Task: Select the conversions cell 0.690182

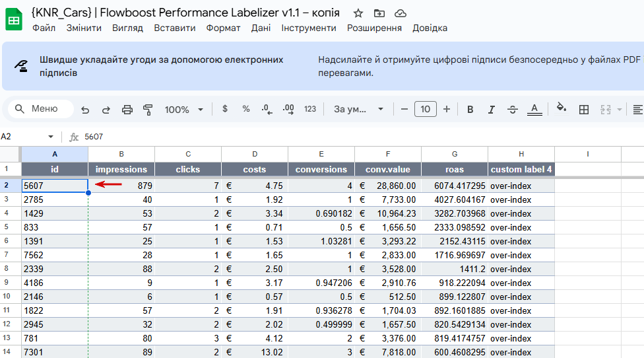Action: pos(321,214)
